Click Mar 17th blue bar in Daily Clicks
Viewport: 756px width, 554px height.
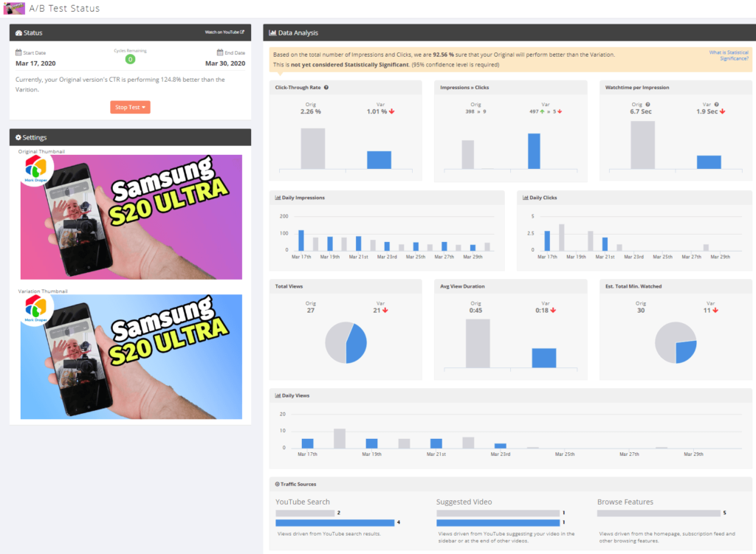click(547, 241)
